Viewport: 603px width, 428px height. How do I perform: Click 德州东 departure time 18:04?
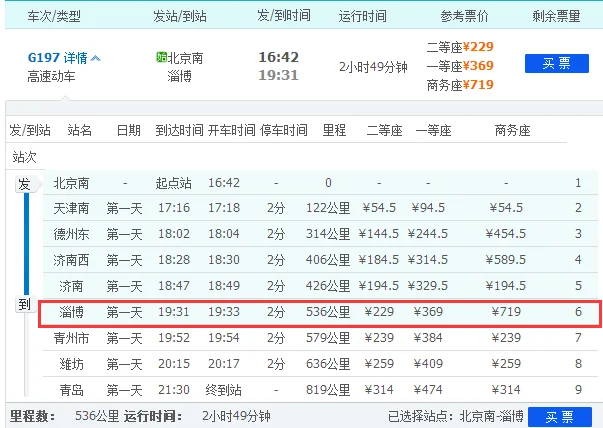pyautogui.click(x=224, y=234)
